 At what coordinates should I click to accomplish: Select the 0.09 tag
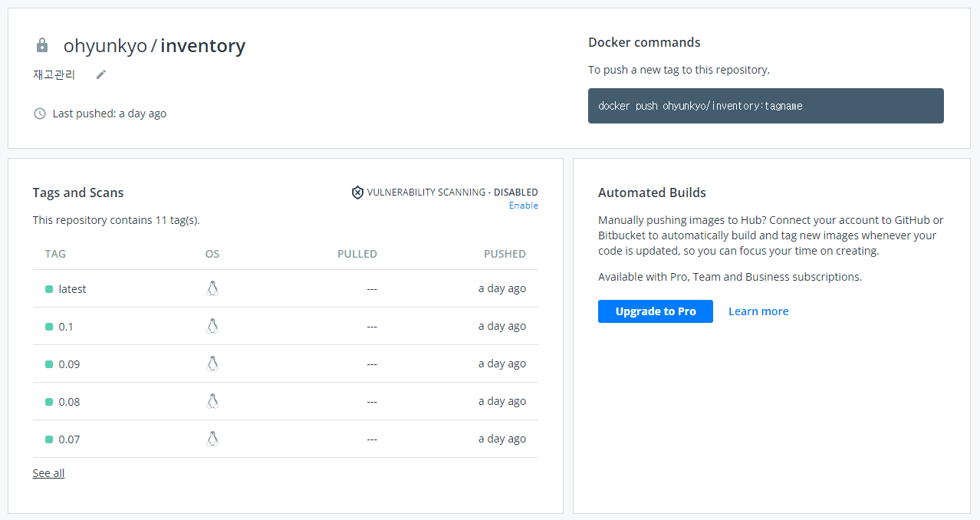pyautogui.click(x=69, y=364)
